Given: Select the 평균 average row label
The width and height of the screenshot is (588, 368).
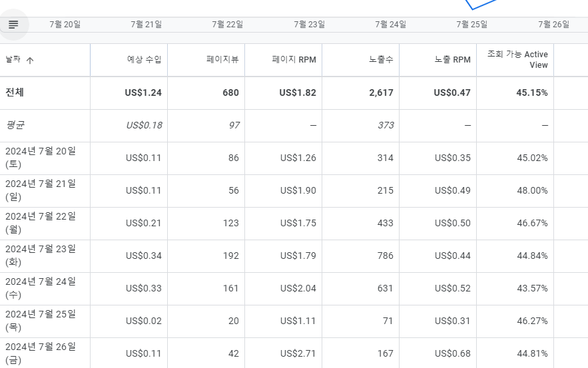Looking at the screenshot, I should tap(15, 125).
